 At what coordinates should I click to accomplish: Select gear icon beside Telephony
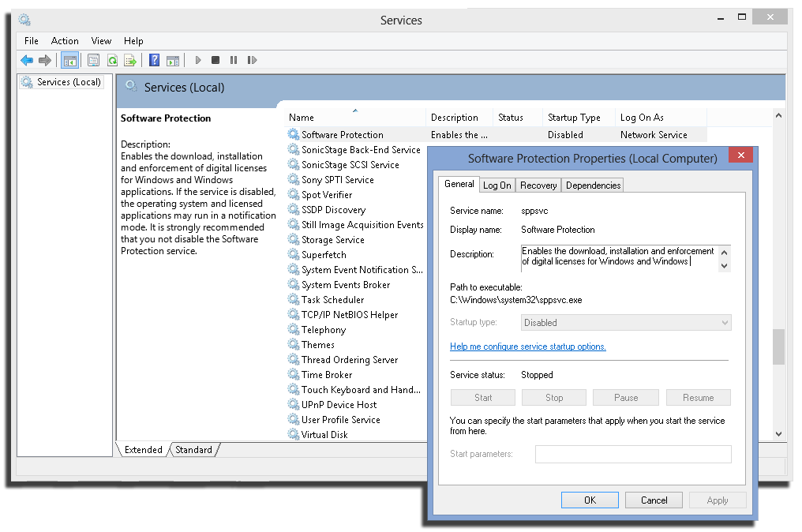[293, 329]
